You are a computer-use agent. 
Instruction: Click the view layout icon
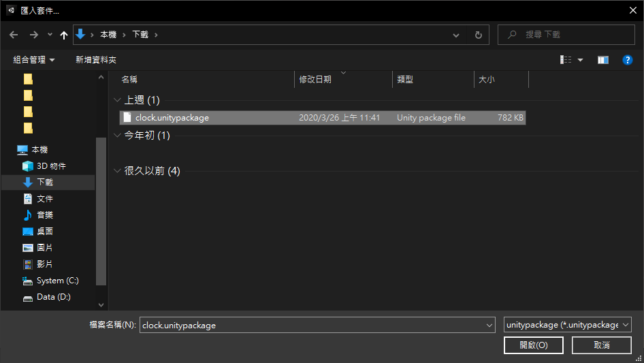[566, 60]
